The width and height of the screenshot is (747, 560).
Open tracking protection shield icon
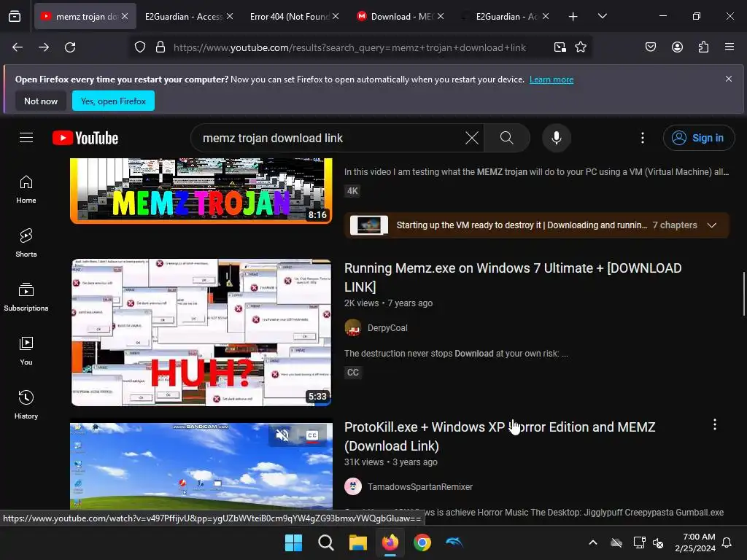pos(139,47)
